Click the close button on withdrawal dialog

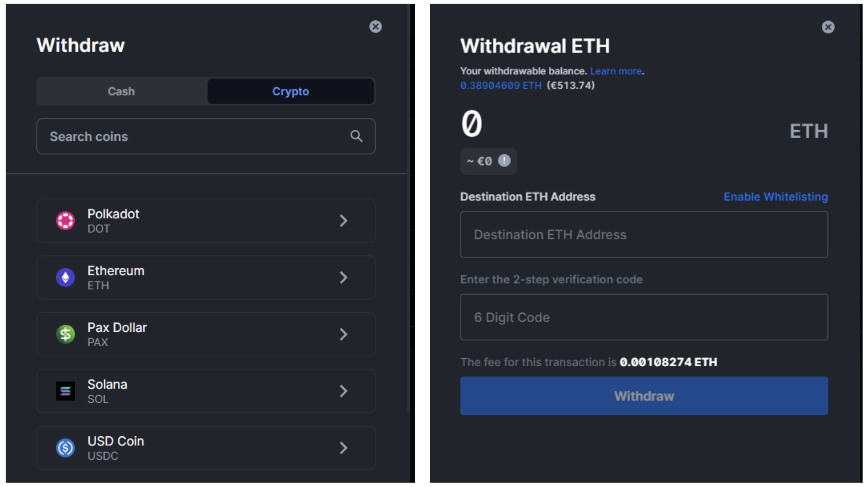pos(828,27)
